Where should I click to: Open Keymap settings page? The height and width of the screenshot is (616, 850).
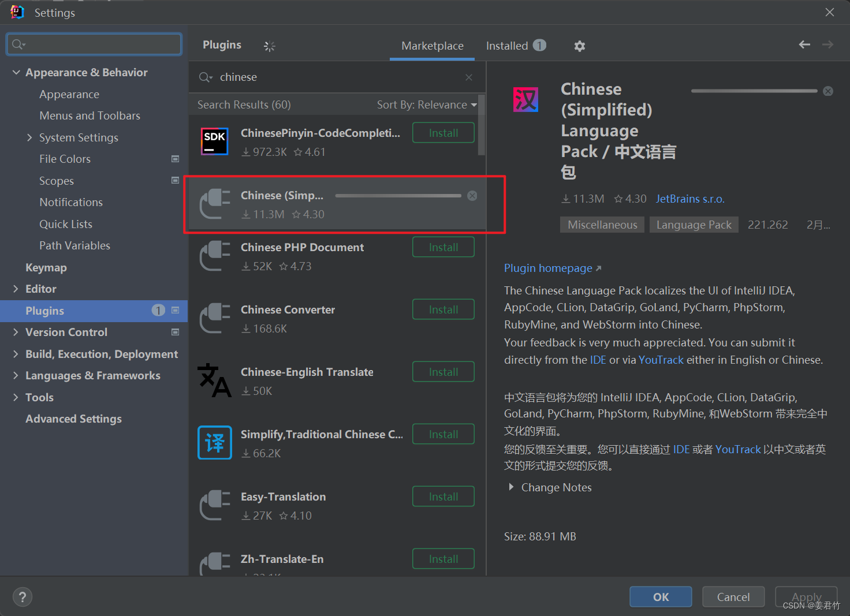(x=46, y=267)
